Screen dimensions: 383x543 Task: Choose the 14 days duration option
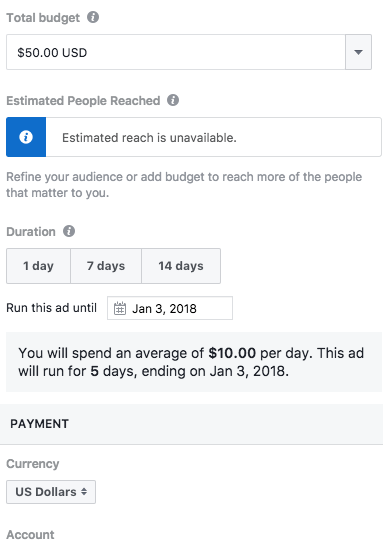pyautogui.click(x=181, y=266)
